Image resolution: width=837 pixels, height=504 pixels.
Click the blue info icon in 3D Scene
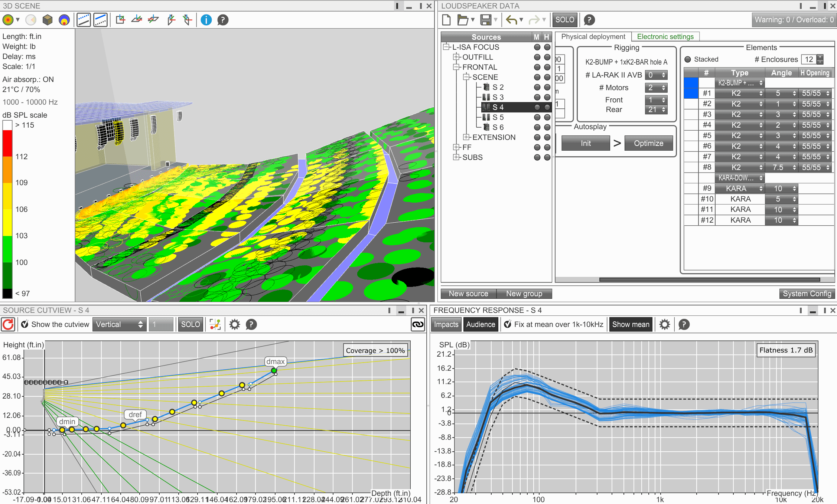click(206, 20)
